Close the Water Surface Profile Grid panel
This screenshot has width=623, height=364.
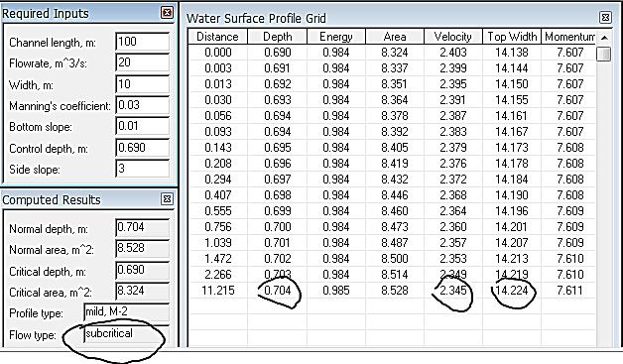[x=605, y=18]
